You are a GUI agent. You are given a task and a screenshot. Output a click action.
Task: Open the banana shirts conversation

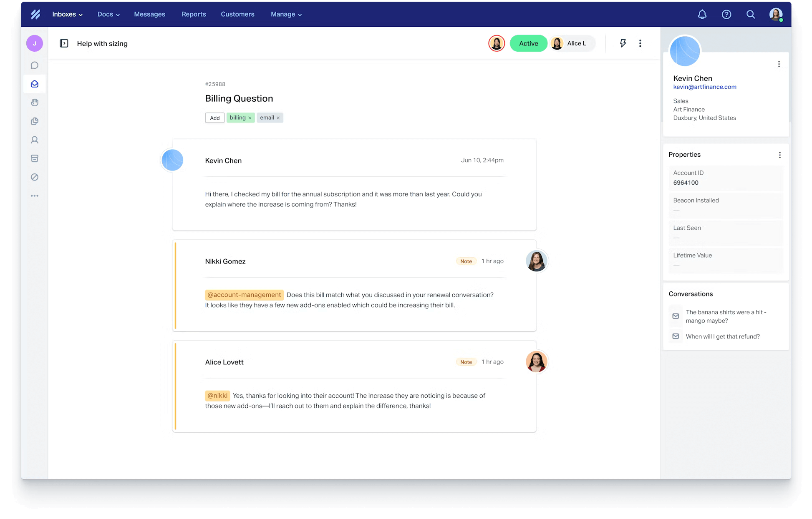click(x=726, y=316)
